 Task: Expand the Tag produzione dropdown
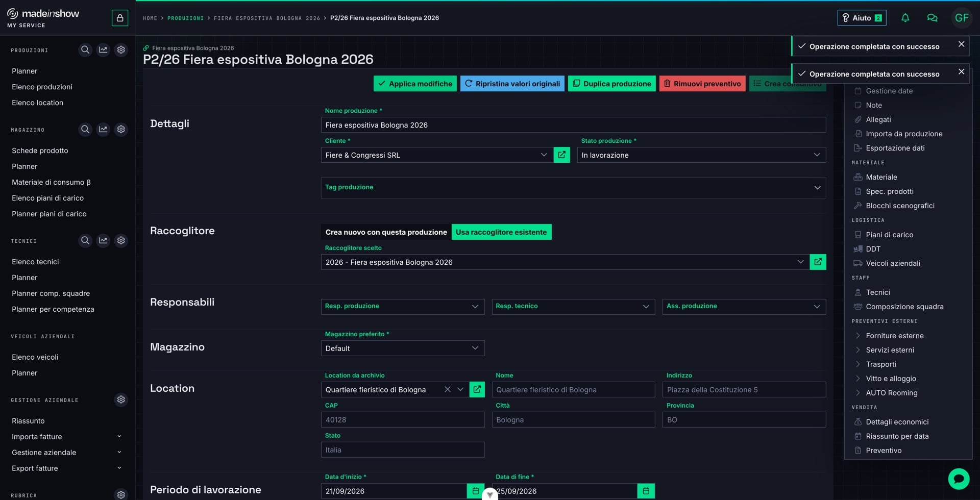coord(573,188)
